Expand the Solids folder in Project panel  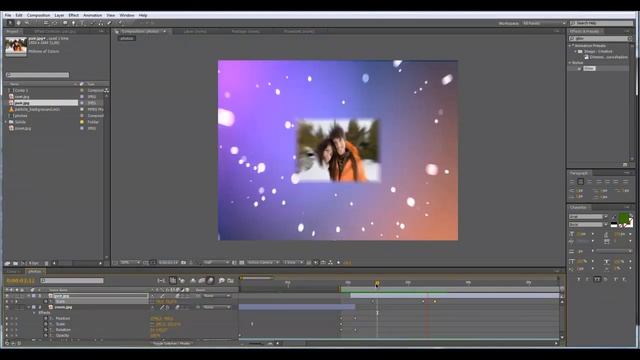point(6,122)
